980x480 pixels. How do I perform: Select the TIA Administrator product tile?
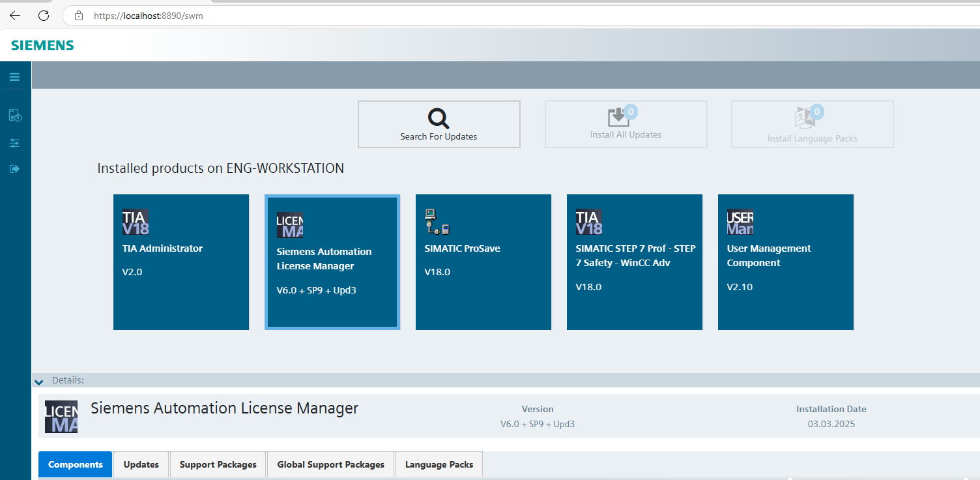[181, 262]
